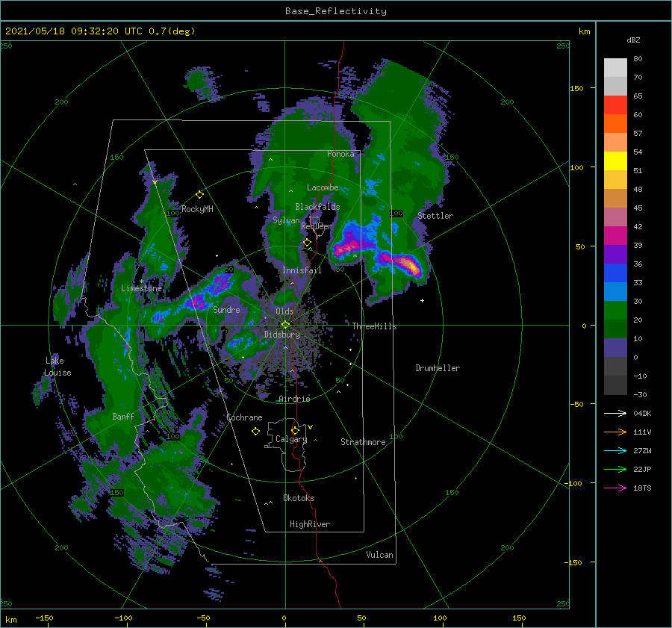The width and height of the screenshot is (672, 628).
Task: Click the Cochrane label
Action: pyautogui.click(x=244, y=417)
